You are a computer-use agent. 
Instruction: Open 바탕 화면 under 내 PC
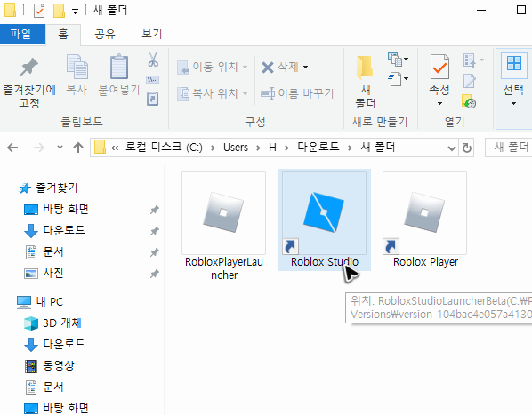tap(66, 408)
